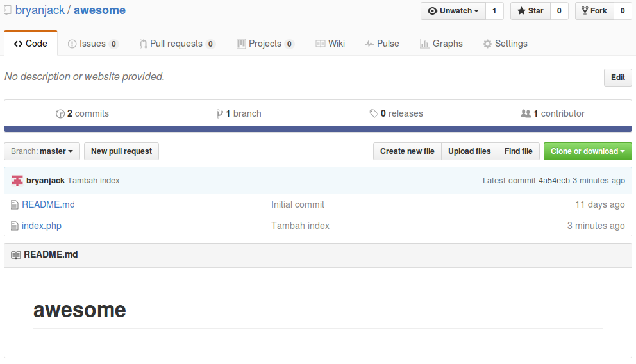Screen dimensions: 636x364
Task: Click New pull request button
Action: (x=121, y=151)
